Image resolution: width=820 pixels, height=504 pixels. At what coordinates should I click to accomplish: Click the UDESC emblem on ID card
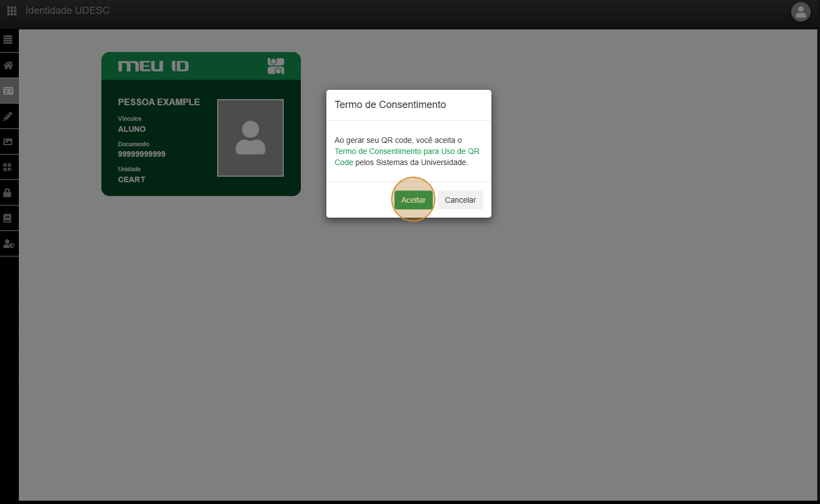coord(275,66)
